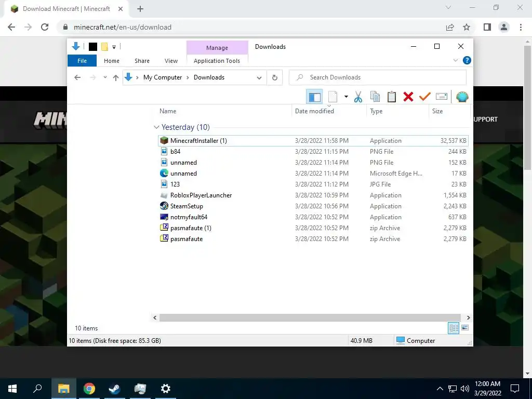Toggle the navigation pane layout icon
This screenshot has height=399, width=532.
point(314,97)
